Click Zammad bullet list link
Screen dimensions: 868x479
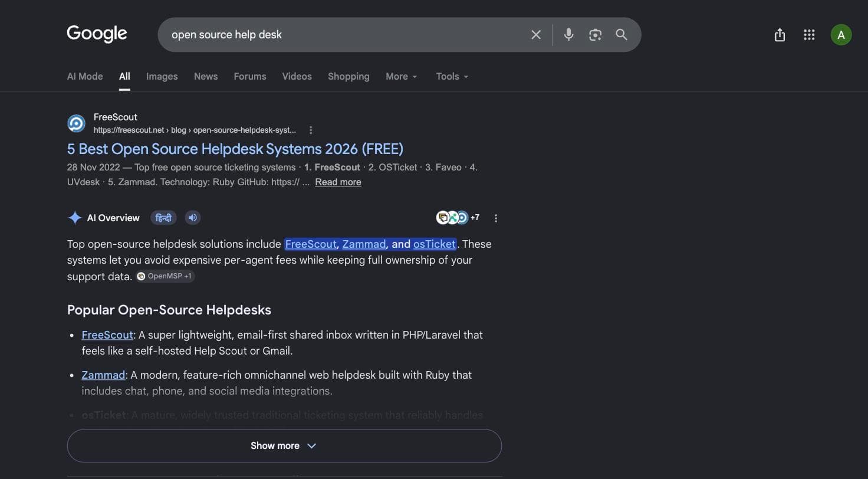coord(103,375)
